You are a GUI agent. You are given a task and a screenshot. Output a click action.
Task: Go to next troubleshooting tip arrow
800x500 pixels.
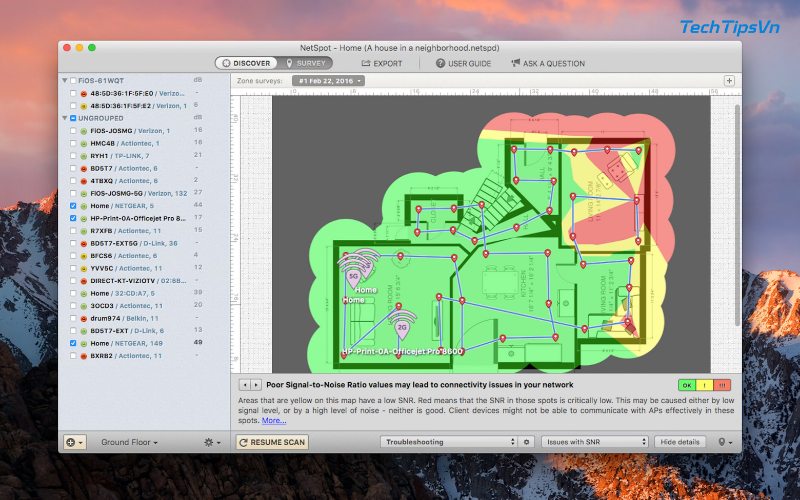tap(256, 385)
